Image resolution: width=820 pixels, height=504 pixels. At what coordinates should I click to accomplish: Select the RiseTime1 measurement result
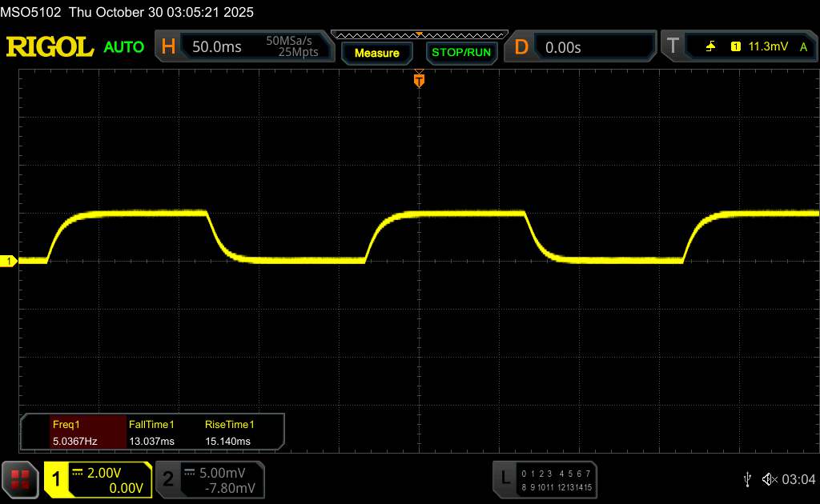click(228, 433)
